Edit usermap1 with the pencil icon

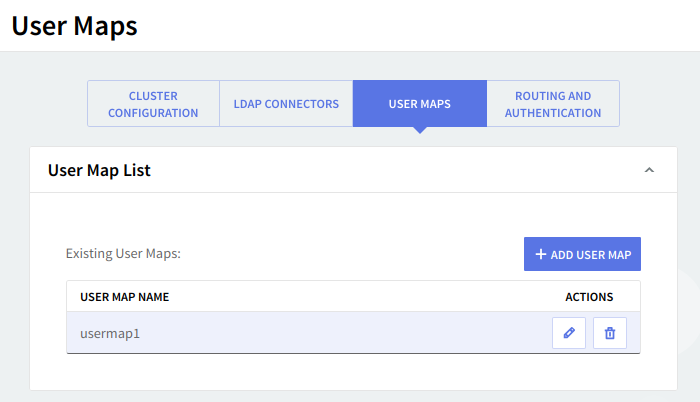(x=569, y=333)
